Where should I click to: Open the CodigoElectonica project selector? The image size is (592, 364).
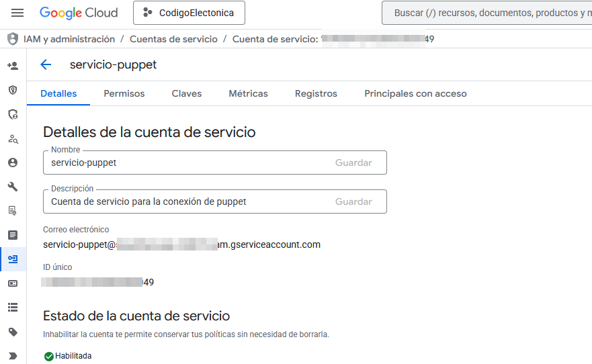[x=189, y=13]
